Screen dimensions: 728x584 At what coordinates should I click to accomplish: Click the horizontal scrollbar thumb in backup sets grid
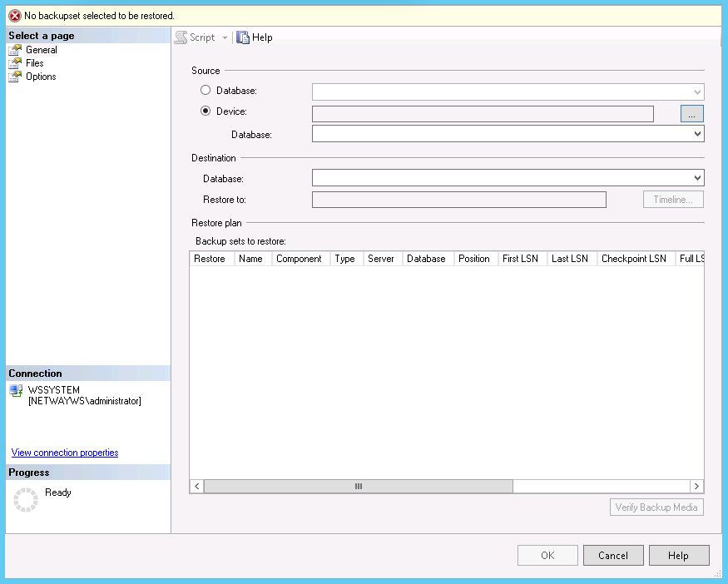(x=358, y=487)
